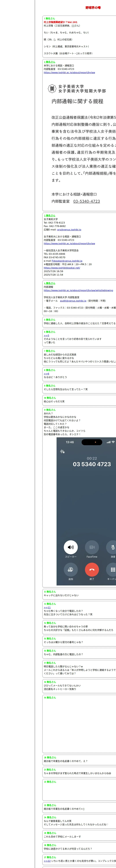Open the whistleblowing URL in post 4

click(78, 290)
